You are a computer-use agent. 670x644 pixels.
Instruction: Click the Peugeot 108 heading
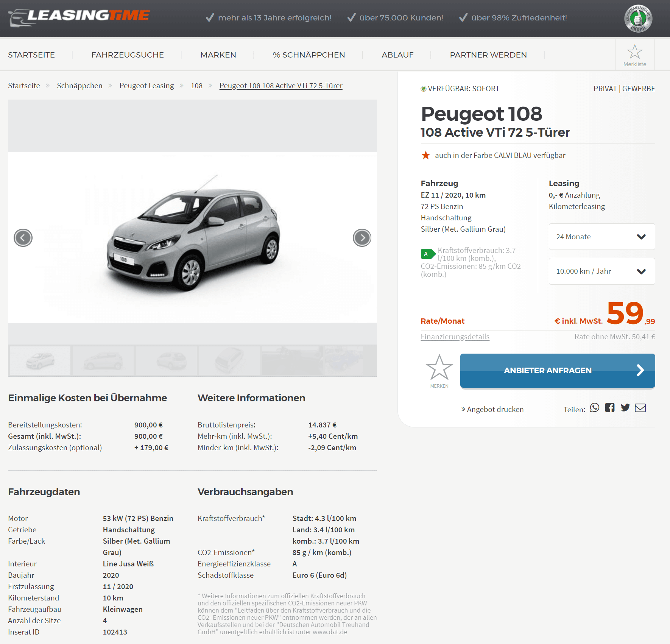tap(481, 114)
